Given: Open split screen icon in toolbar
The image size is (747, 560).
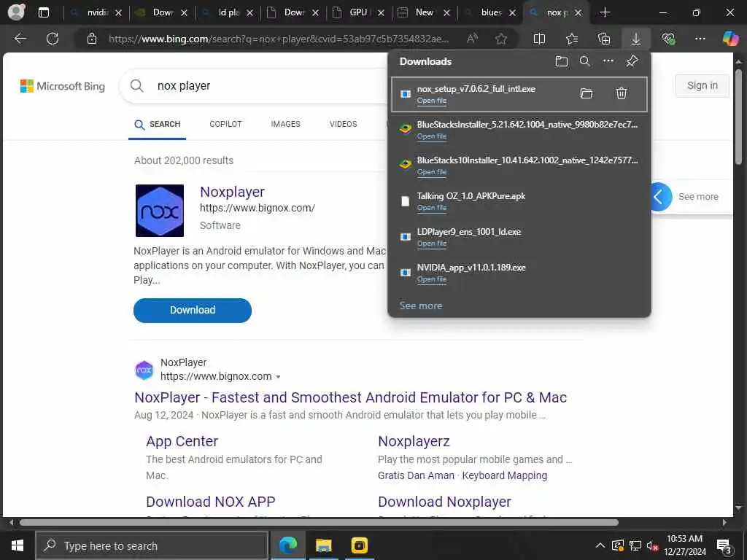Looking at the screenshot, I should [539, 39].
